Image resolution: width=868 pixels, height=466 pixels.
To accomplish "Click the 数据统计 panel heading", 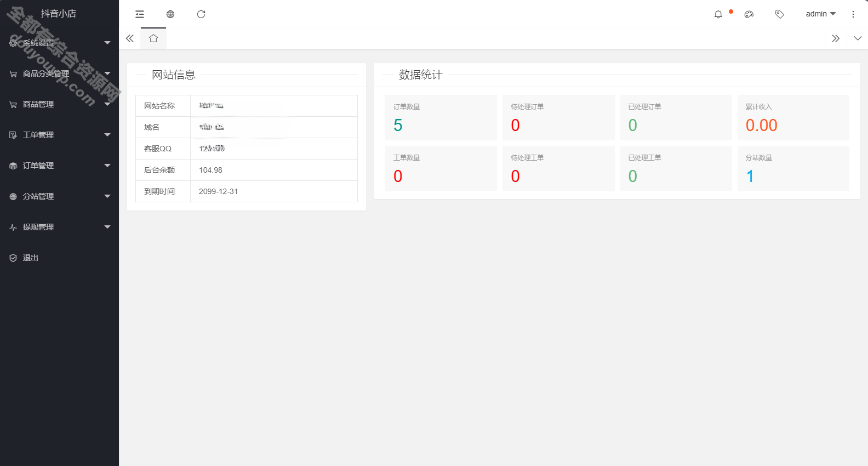I will click(x=421, y=75).
